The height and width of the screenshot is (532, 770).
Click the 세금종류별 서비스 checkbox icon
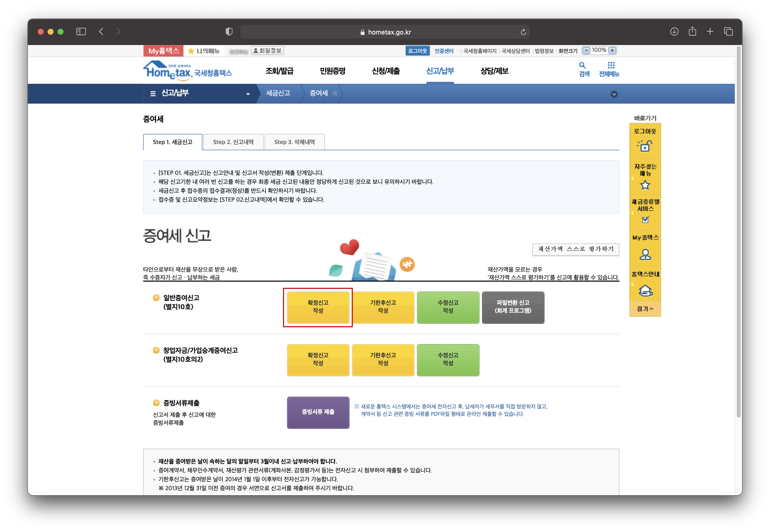tap(645, 219)
